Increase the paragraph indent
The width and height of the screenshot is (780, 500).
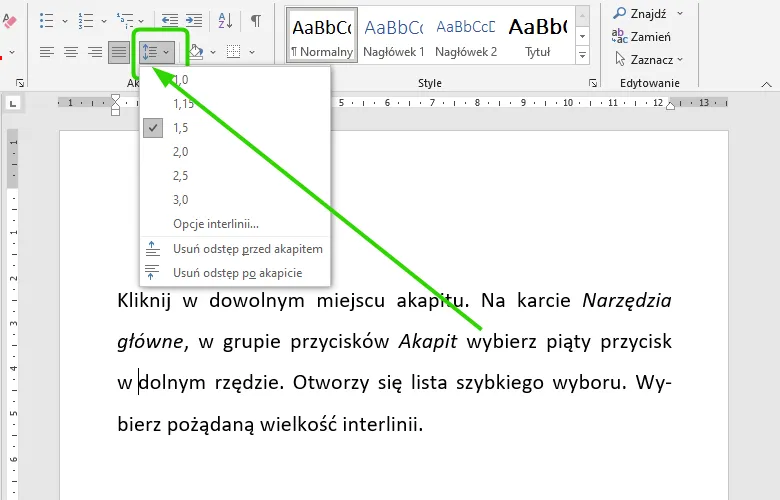tap(194, 20)
